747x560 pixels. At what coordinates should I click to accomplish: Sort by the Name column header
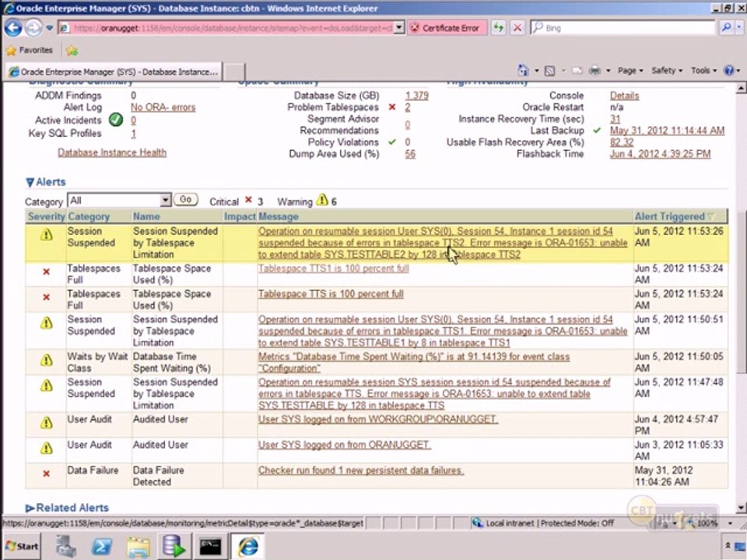146,217
